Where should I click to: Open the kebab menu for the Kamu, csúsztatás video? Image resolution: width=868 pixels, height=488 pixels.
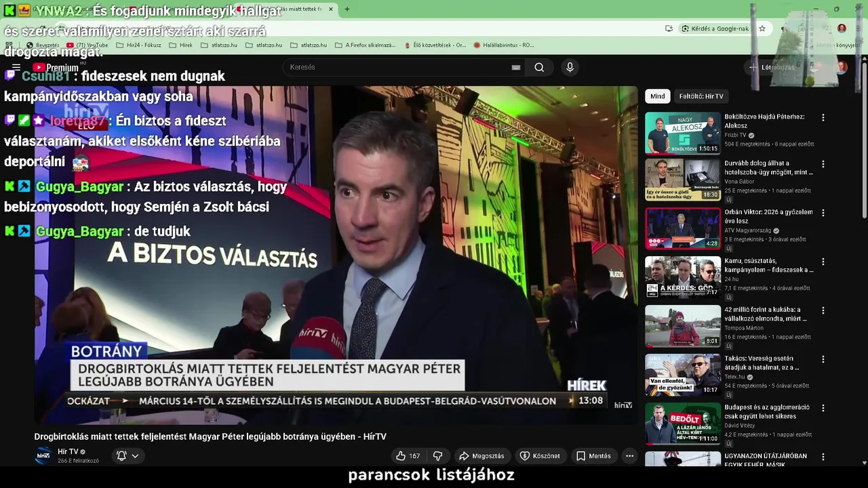823,262
